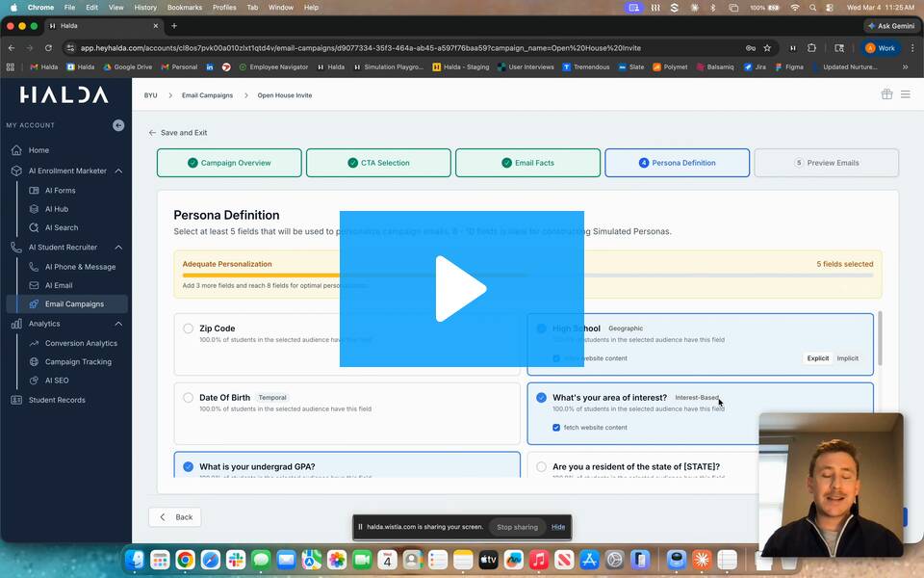924x578 pixels.
Task: Open the hamburger menu in the header
Action: point(906,94)
